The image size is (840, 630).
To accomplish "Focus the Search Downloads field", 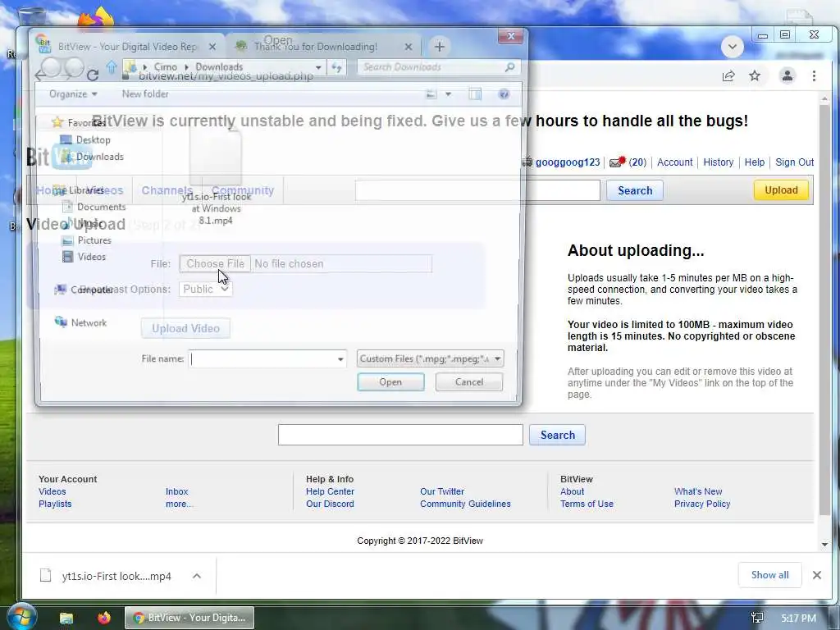I will pyautogui.click(x=438, y=67).
